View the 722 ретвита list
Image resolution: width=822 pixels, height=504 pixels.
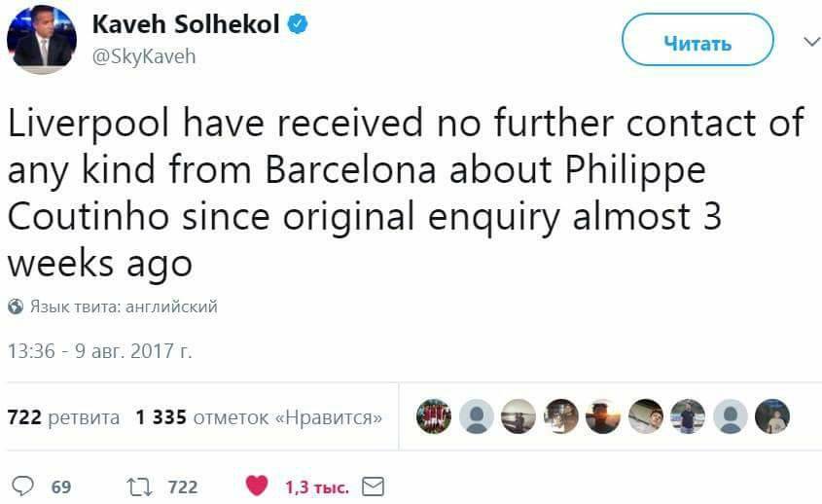[x=63, y=417]
